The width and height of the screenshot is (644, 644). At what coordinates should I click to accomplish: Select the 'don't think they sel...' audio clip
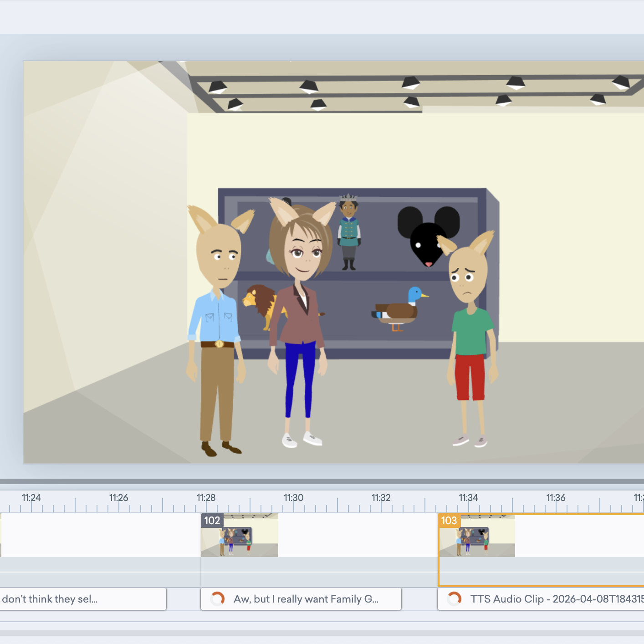tap(83, 599)
